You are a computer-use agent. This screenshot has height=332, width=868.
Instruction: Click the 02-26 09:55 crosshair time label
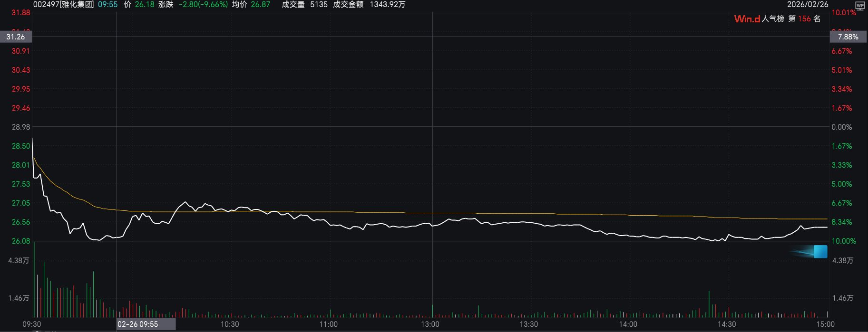click(138, 324)
